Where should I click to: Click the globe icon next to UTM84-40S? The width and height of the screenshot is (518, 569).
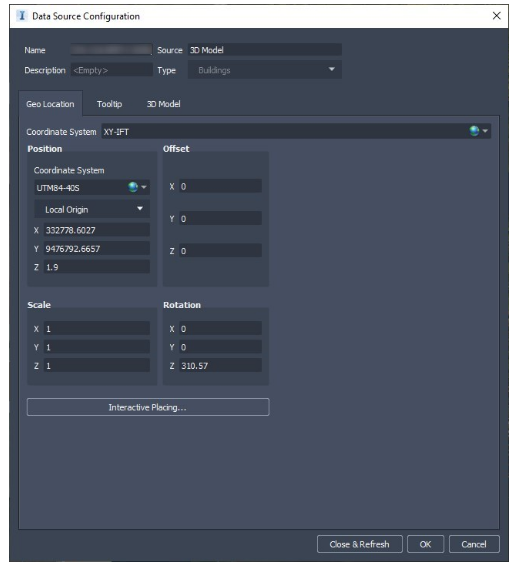point(133,187)
